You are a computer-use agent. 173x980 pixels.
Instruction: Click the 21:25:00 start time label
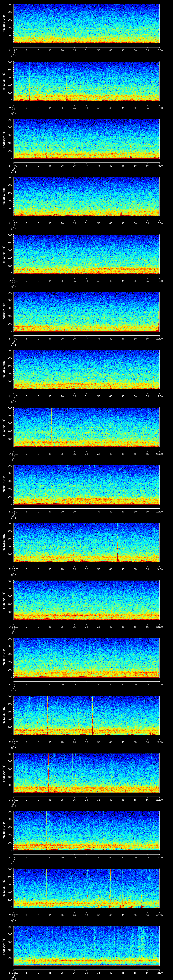coord(14,684)
